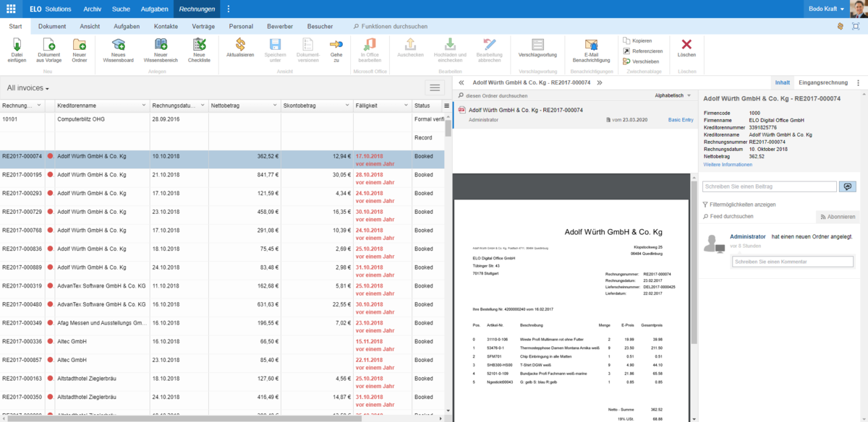Click Bearbeitung abbrechen icon

490,45
